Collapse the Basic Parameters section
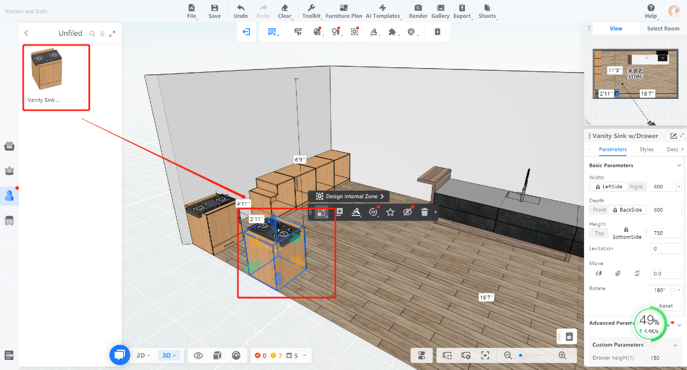Screen dimensions: 687x370 [679, 165]
